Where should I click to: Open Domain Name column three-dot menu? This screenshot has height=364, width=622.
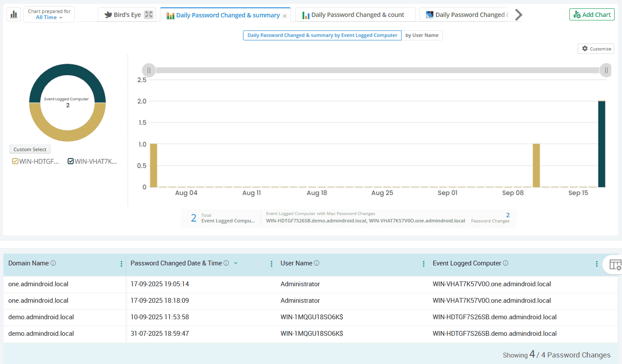click(x=121, y=264)
